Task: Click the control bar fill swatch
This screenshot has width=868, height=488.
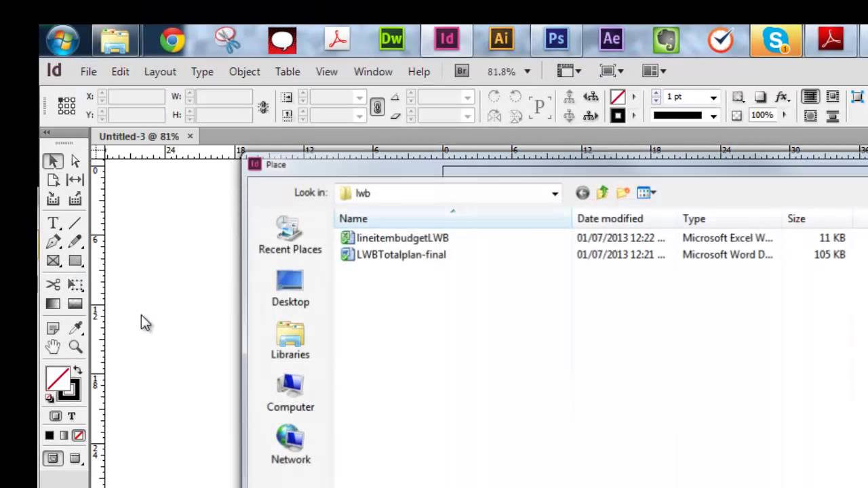Action: 618,98
